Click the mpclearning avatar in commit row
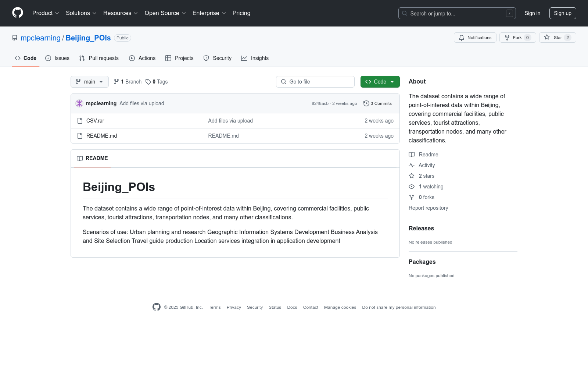588x368 pixels. coord(79,103)
